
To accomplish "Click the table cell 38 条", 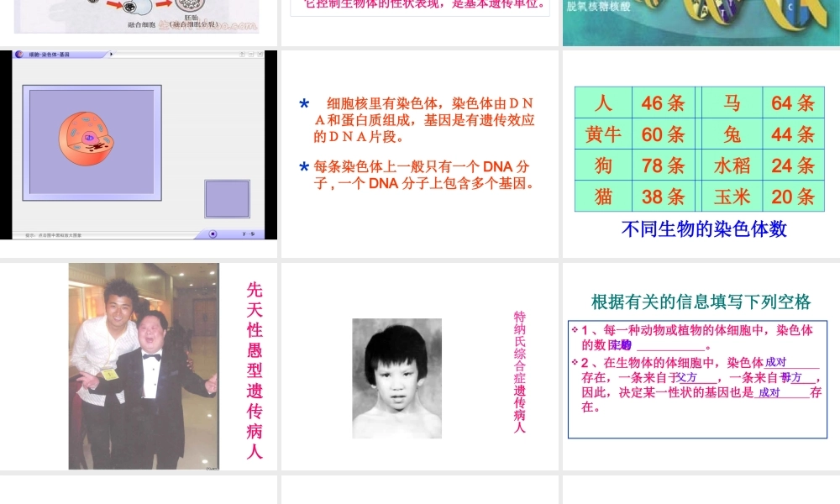I will pos(664,196).
